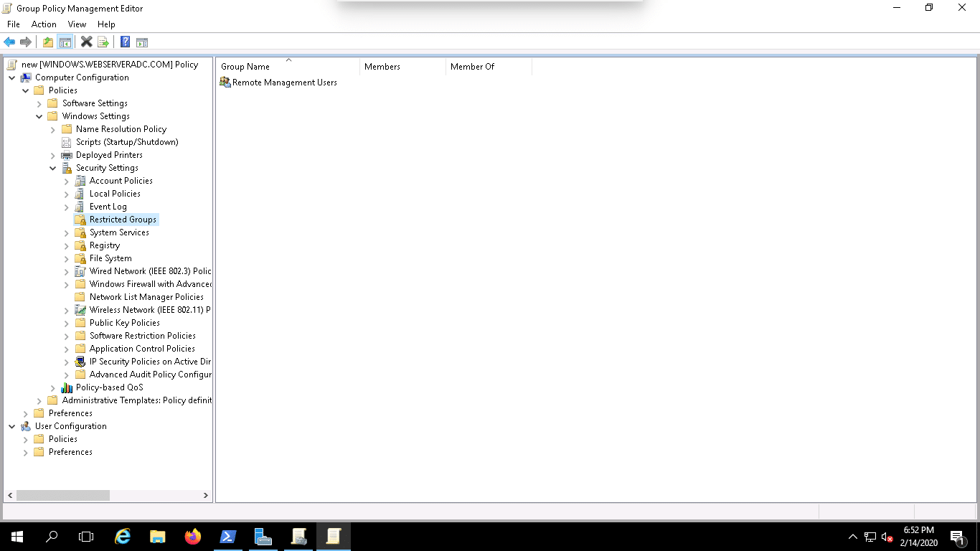Expand the Software Settings node

39,103
